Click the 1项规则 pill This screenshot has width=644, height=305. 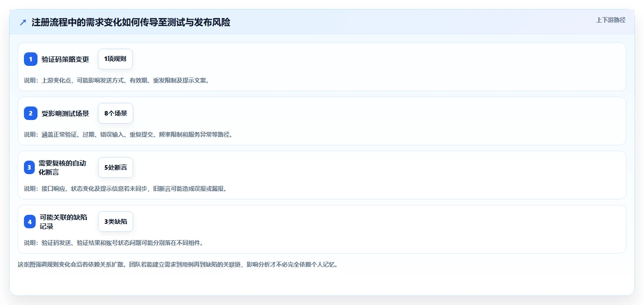tap(115, 59)
